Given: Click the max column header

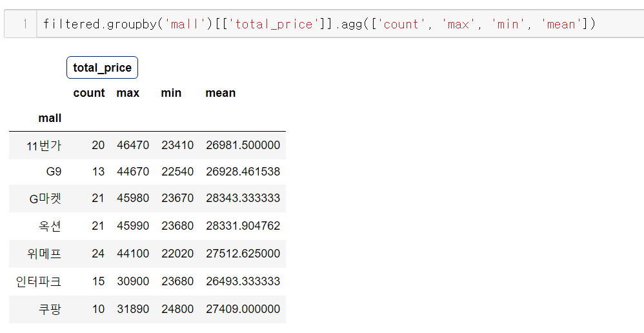Looking at the screenshot, I should (128, 93).
